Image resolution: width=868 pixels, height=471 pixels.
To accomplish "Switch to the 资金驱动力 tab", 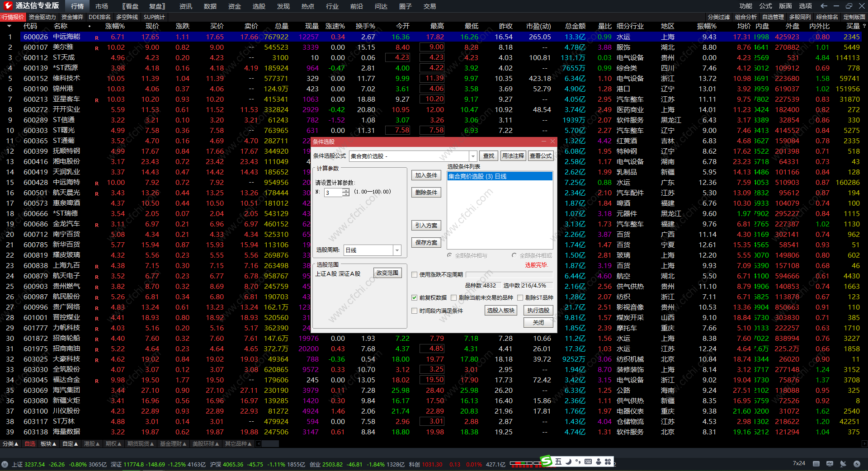I will [x=42, y=17].
